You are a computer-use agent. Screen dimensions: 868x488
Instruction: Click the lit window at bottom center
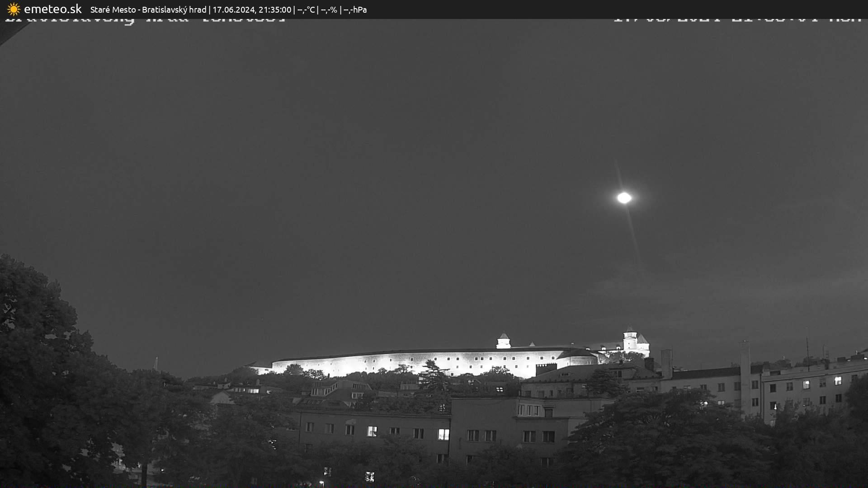coord(370,476)
